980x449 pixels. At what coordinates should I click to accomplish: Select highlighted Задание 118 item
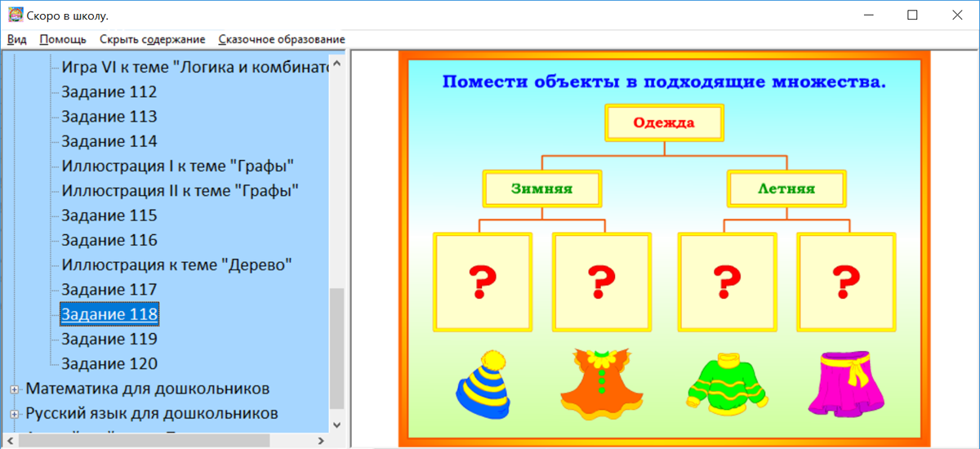109,314
